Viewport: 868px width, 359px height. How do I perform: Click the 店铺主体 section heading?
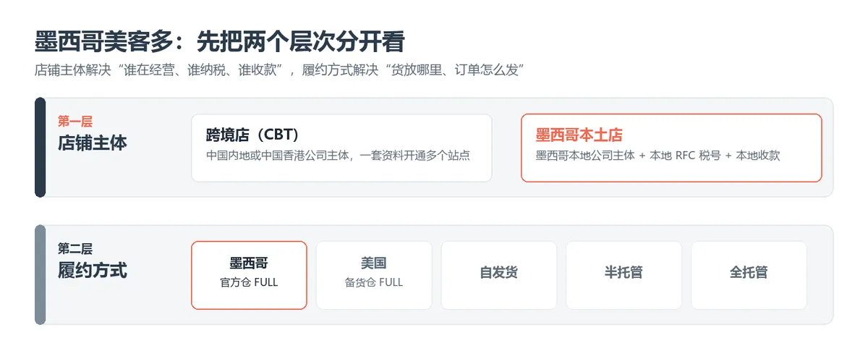pyautogui.click(x=93, y=143)
